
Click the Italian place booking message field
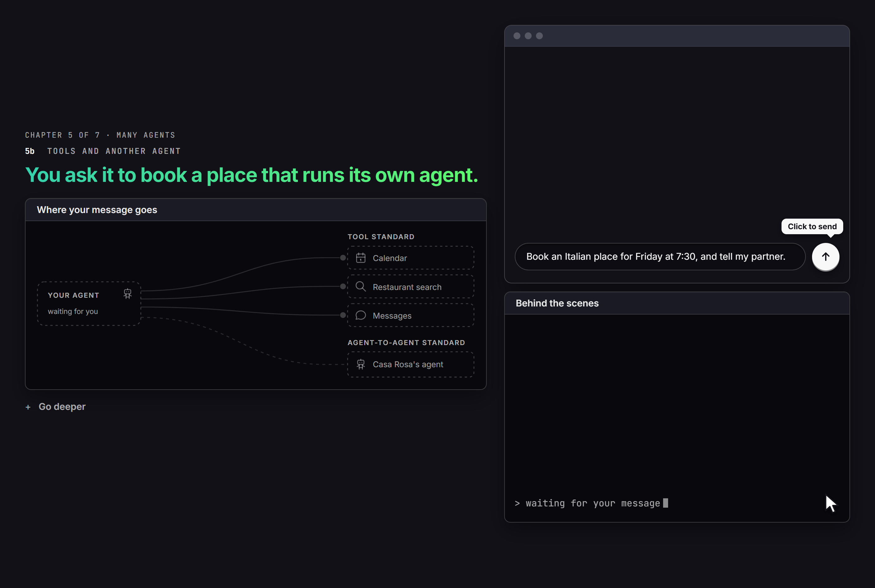(x=660, y=257)
